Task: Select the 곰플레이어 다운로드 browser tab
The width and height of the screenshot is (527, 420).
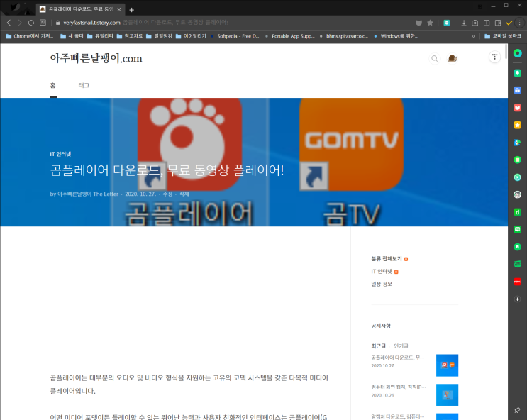Action: coord(80,9)
